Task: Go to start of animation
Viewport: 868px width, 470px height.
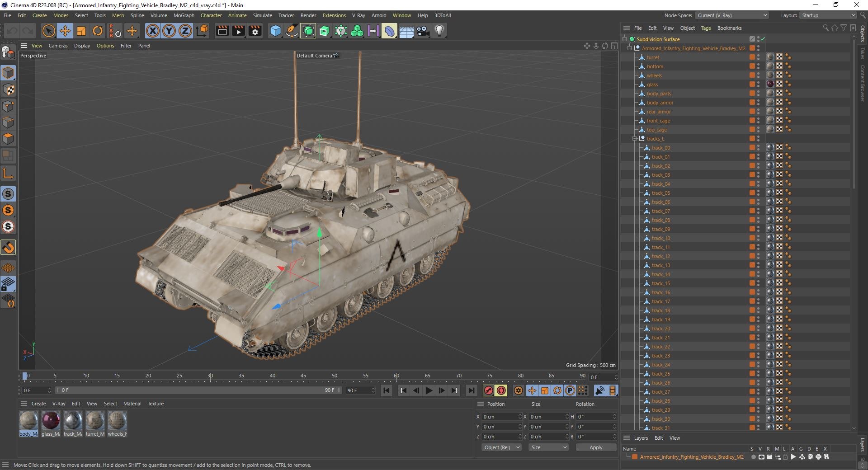Action: (x=387, y=390)
